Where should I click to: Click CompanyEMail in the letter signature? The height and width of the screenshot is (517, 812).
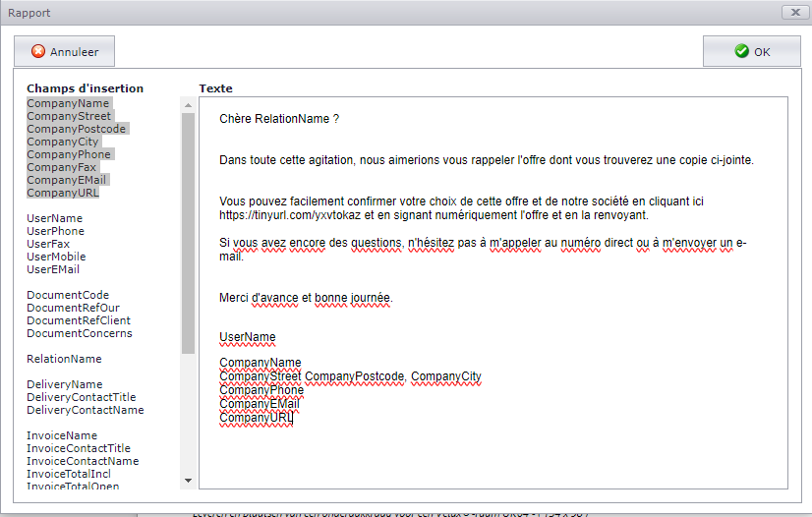(x=260, y=404)
